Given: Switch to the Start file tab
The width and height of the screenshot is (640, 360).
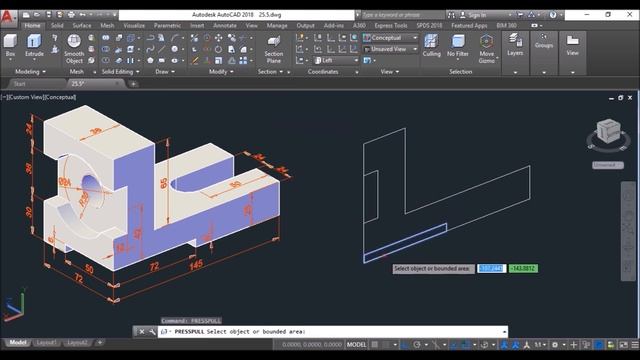Looking at the screenshot, I should point(20,84).
